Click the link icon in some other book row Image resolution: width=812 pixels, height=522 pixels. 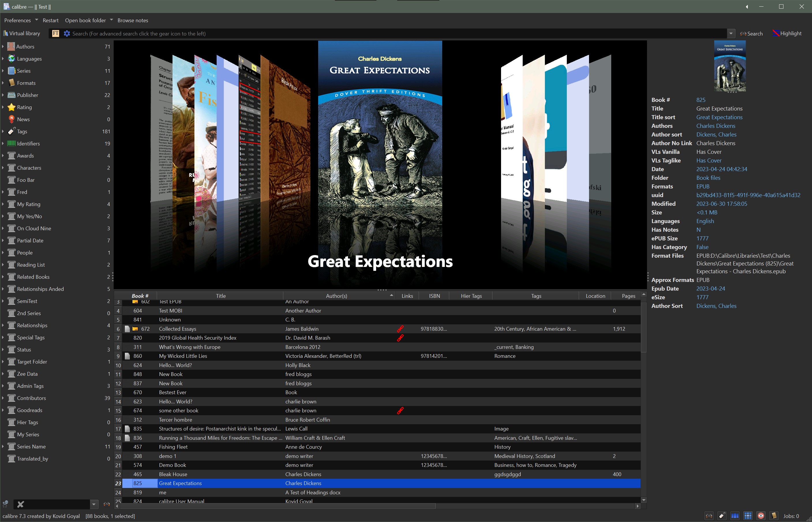(400, 411)
